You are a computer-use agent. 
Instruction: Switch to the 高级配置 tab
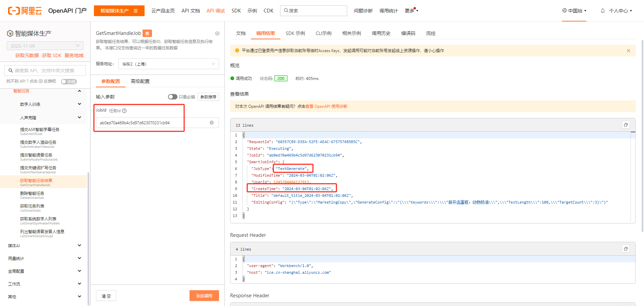pos(140,81)
